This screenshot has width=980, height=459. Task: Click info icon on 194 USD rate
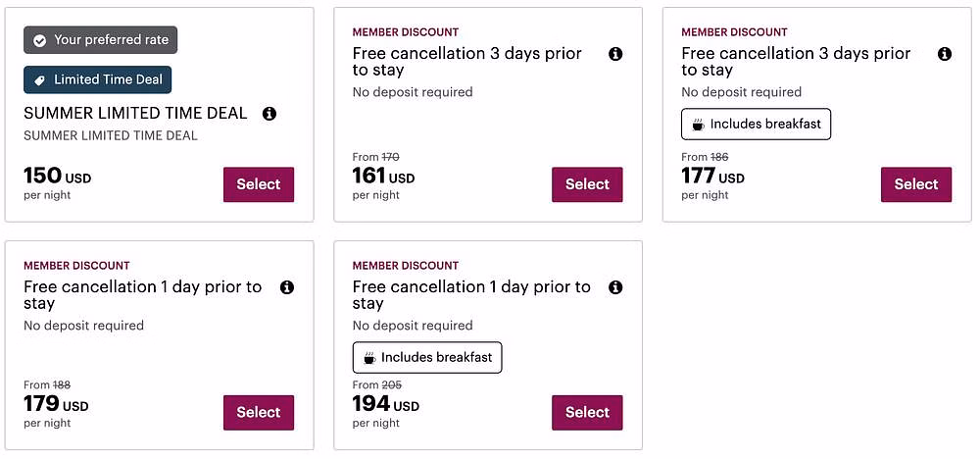pos(615,287)
